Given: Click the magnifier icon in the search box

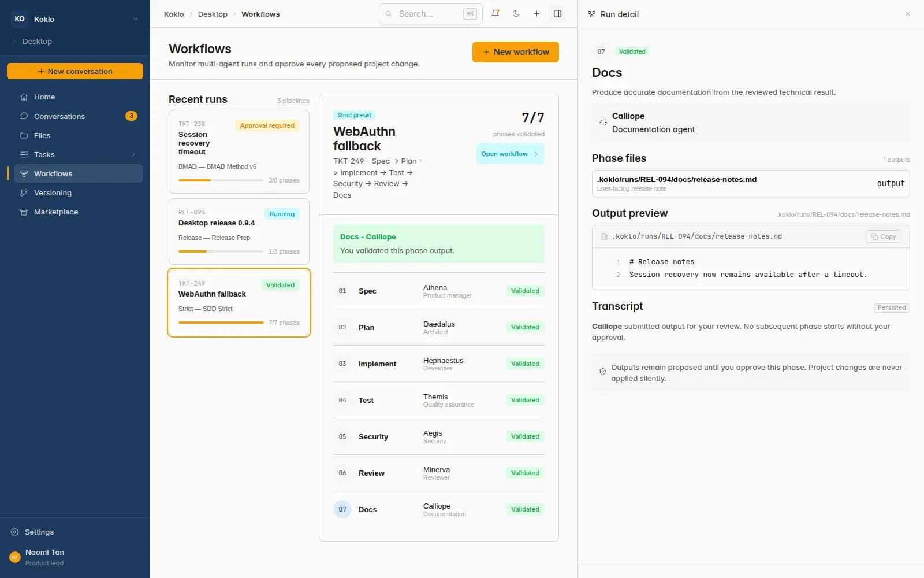Looking at the screenshot, I should pyautogui.click(x=389, y=14).
